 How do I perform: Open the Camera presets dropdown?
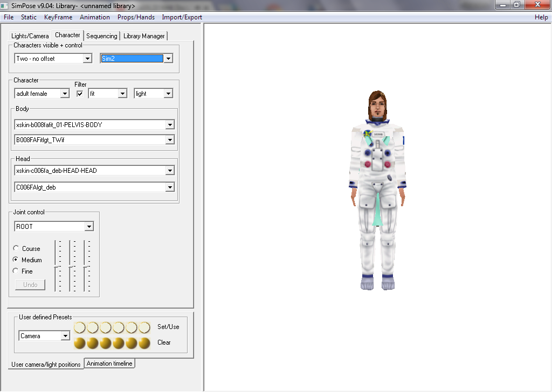point(65,336)
